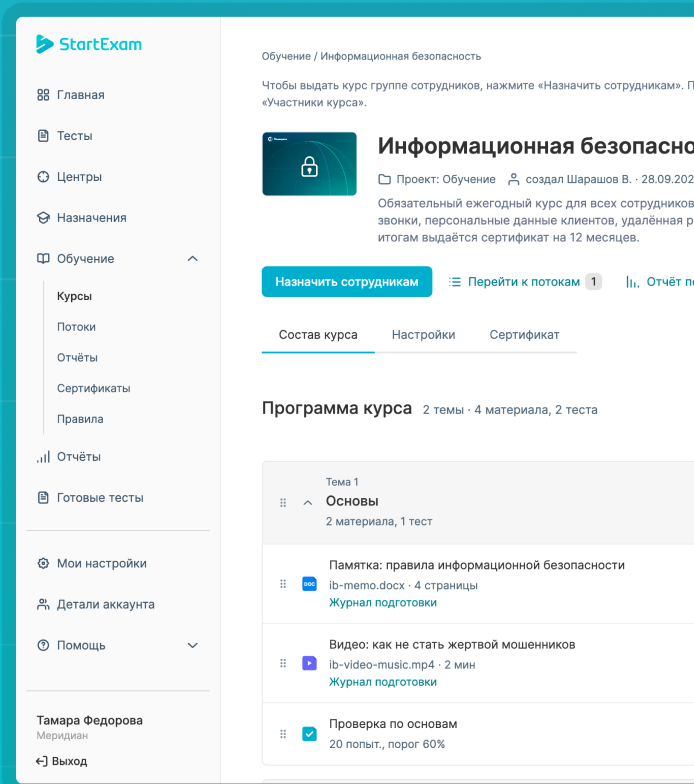Go to Потоки in the sidebar
Screen dimensions: 694x784
tap(76, 327)
